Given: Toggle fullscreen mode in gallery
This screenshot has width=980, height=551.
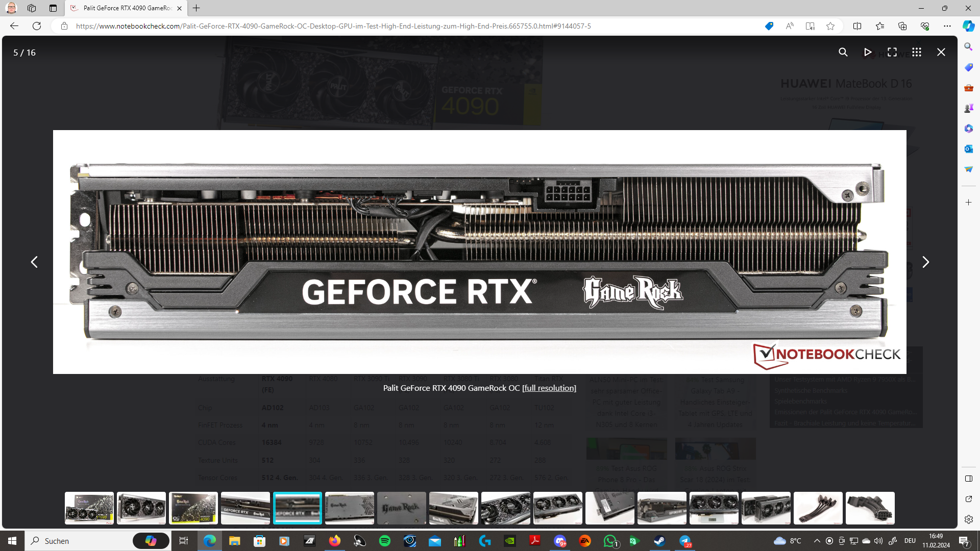Looking at the screenshot, I should point(892,52).
